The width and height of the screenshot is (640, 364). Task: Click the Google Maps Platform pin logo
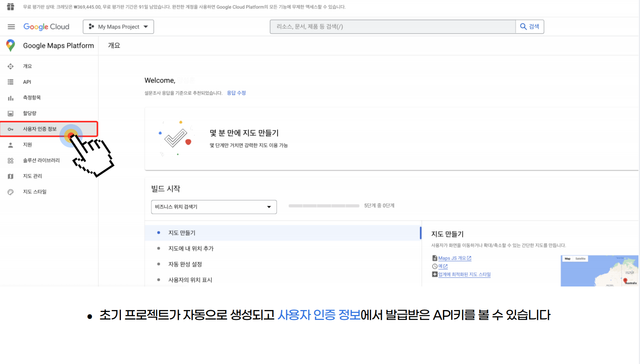(11, 46)
